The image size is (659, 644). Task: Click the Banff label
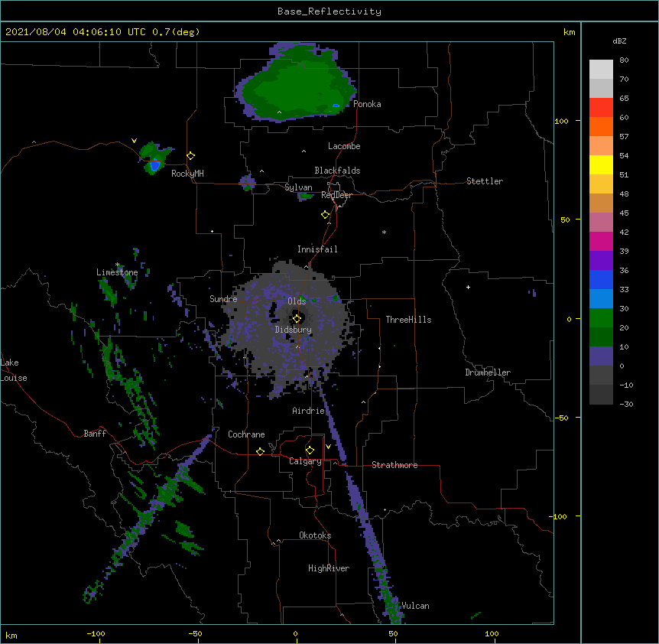tap(95, 434)
